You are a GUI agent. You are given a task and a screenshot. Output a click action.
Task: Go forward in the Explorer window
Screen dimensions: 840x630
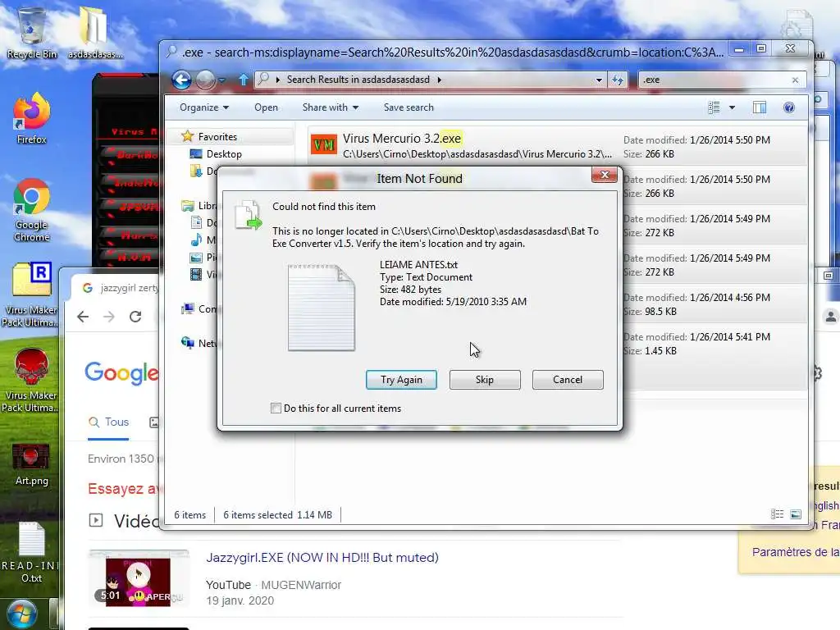205,80
